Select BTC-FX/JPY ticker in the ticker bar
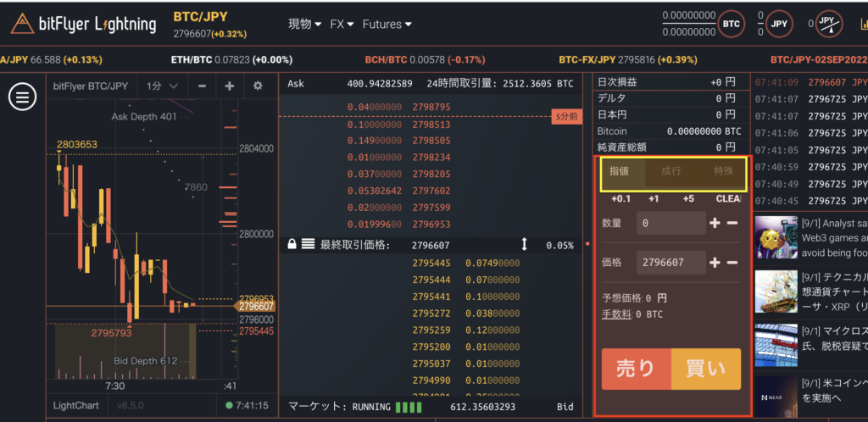Image resolution: width=868 pixels, height=422 pixels. [x=628, y=59]
